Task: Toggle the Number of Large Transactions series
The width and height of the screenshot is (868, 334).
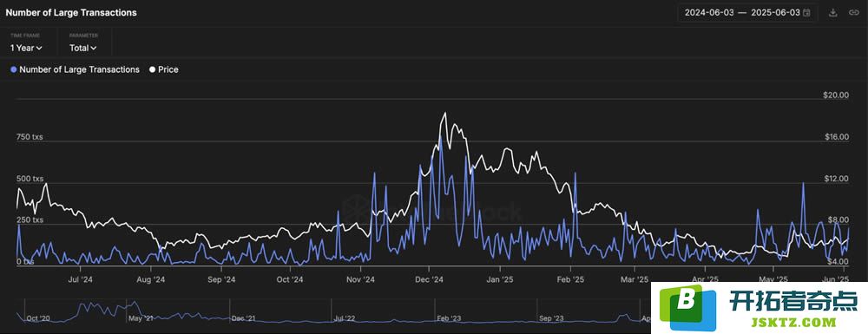Action: [76, 69]
